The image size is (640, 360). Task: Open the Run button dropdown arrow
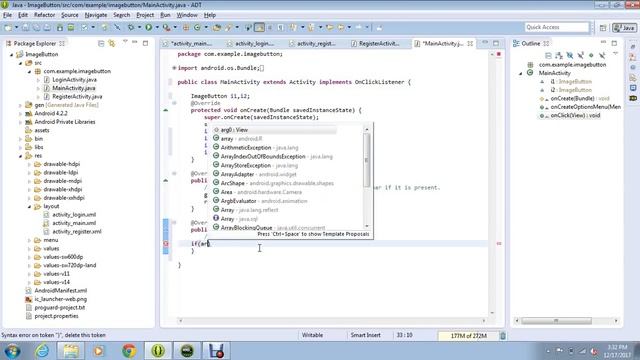pos(157,27)
